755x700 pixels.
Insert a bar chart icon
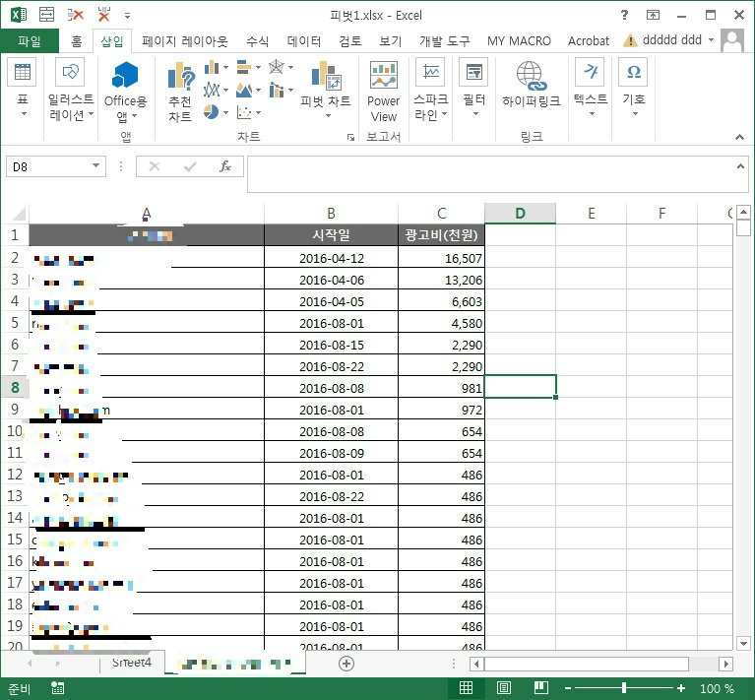tap(244, 67)
